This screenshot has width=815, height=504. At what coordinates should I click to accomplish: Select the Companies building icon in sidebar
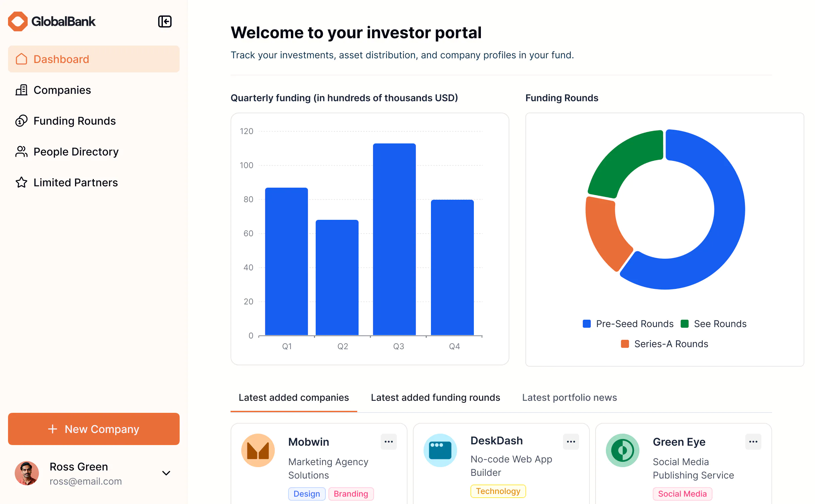pyautogui.click(x=21, y=90)
